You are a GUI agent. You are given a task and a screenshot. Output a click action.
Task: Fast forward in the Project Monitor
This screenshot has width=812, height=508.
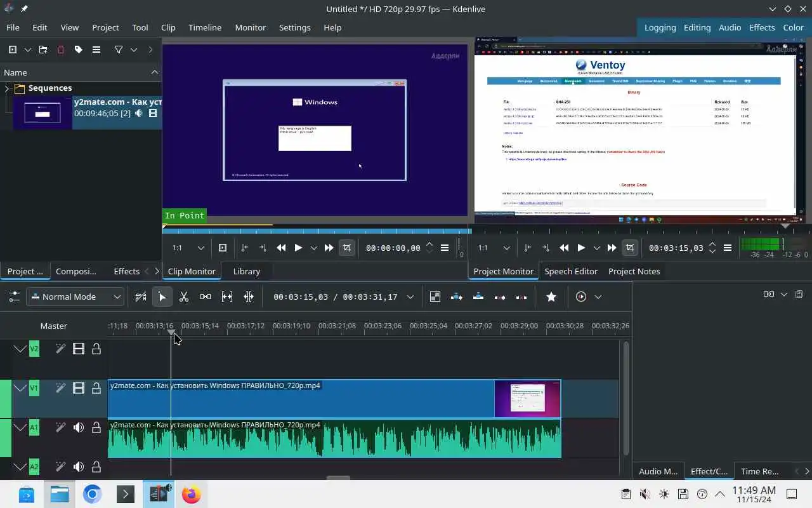(x=612, y=248)
